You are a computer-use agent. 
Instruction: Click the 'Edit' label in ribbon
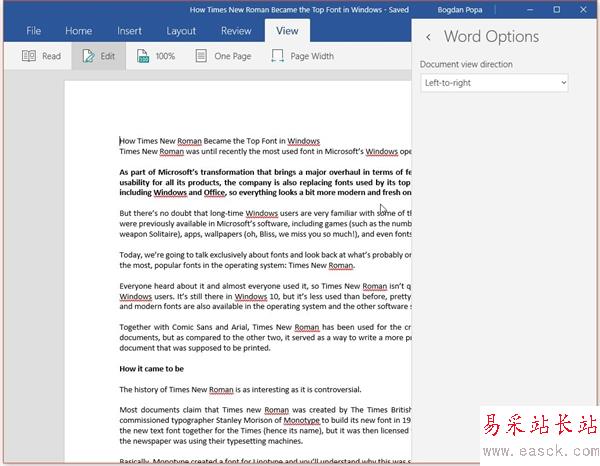pyautogui.click(x=108, y=56)
